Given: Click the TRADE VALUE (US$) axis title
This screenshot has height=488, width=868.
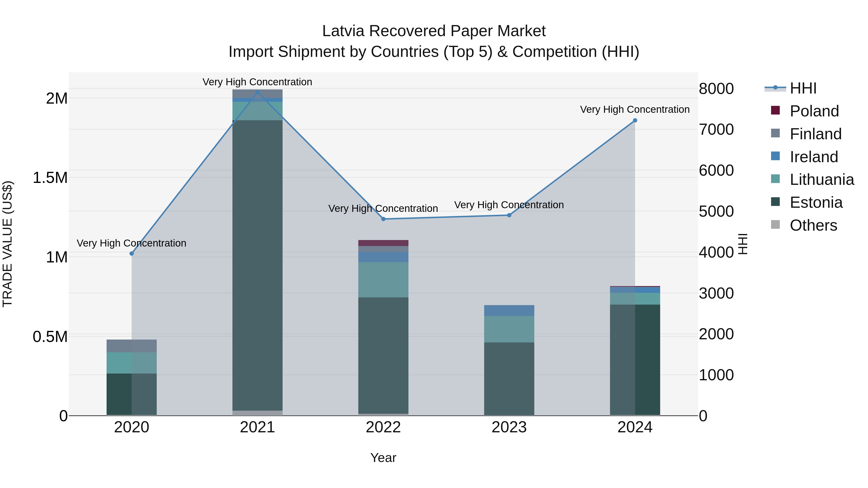Looking at the screenshot, I should pyautogui.click(x=7, y=244).
